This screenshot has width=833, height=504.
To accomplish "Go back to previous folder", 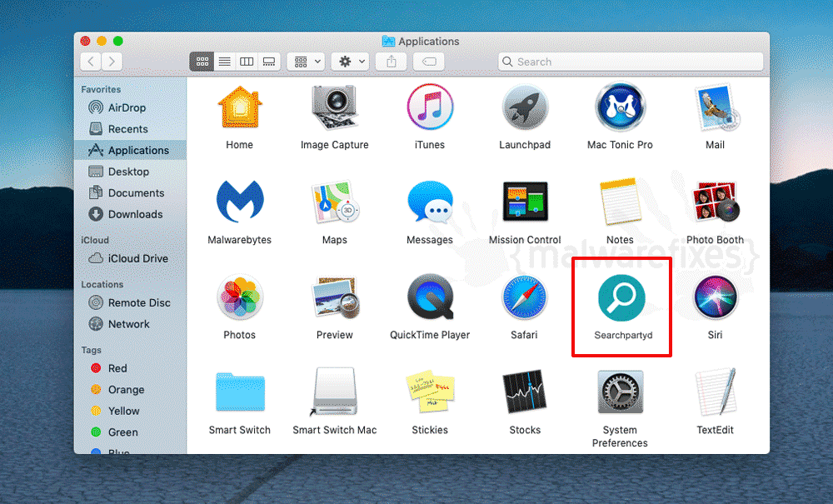I will click(91, 62).
